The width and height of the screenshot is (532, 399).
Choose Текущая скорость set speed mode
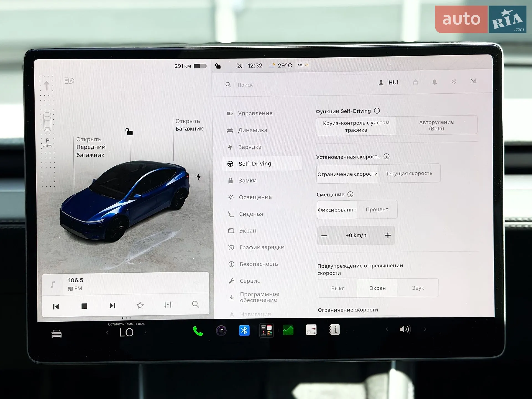[409, 173]
